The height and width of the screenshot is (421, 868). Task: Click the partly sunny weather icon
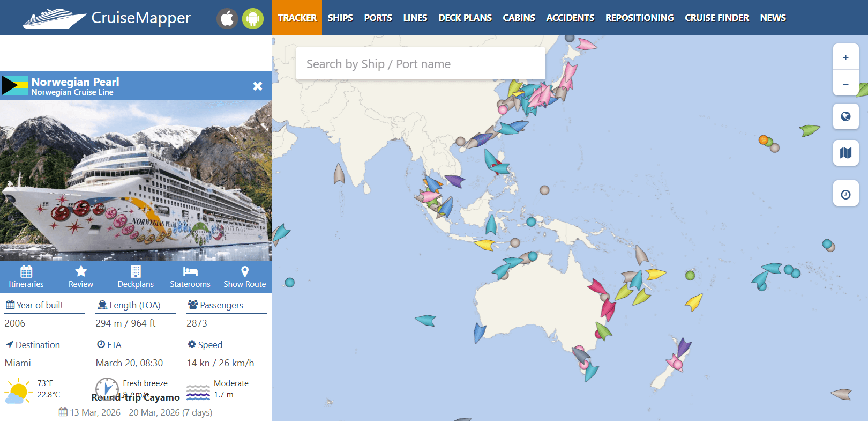click(x=18, y=390)
